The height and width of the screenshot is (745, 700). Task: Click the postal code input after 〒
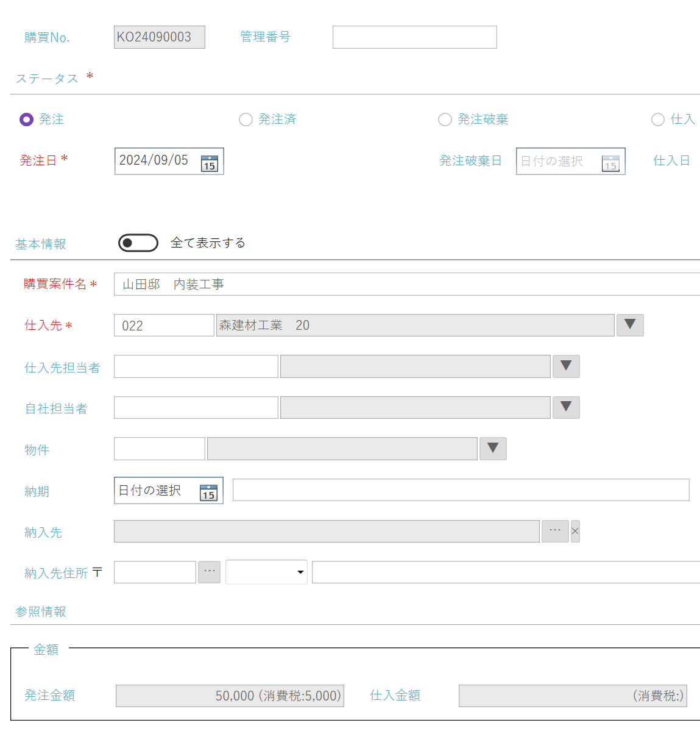pos(155,572)
